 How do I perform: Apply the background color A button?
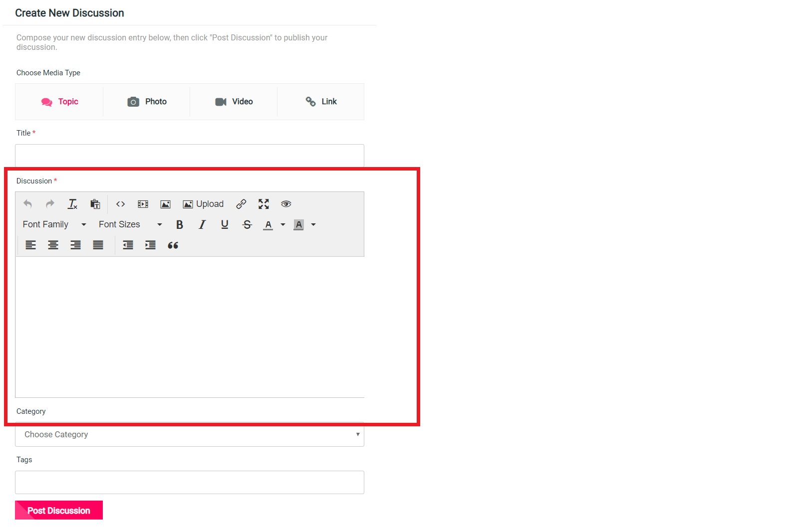tap(299, 224)
